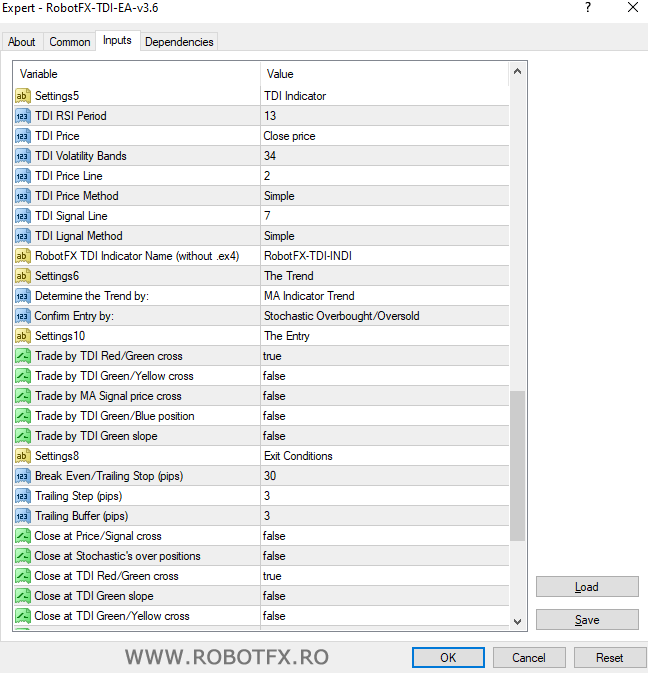The image size is (648, 673).
Task: Click the icon for Trade by TDI Green/Blue position
Action: (x=23, y=416)
